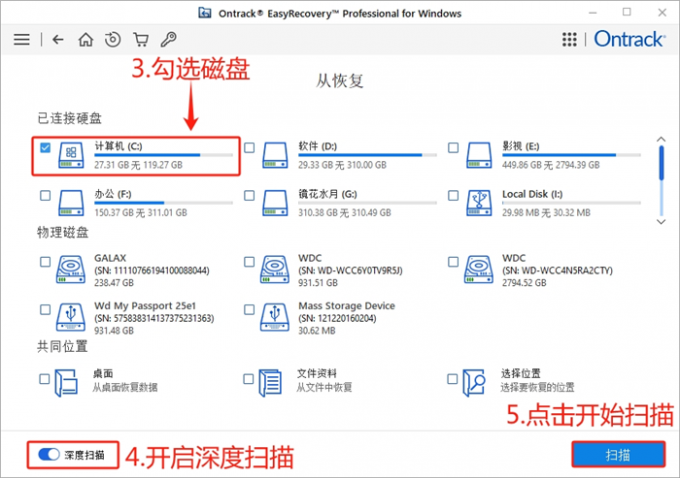Viewport: 680px width, 478px height.
Task: Click the text 449.86 GB 无 2794.39 GB
Action: pyautogui.click(x=551, y=165)
